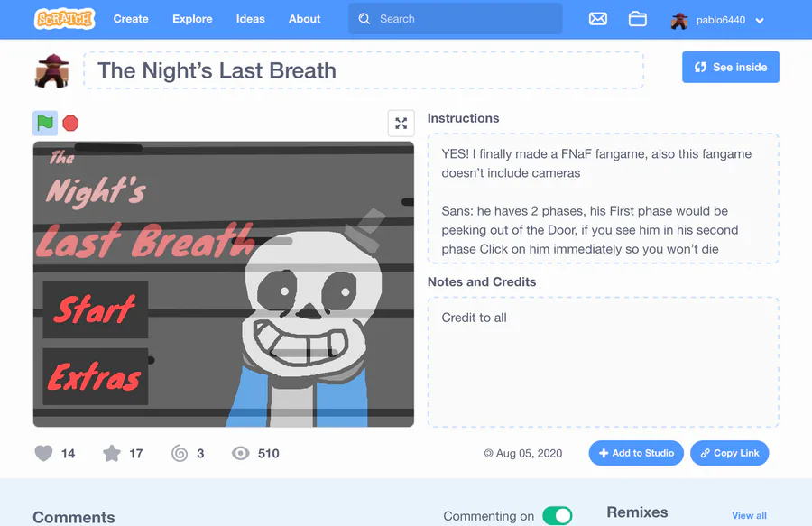The height and width of the screenshot is (526, 812).
Task: Expand the pablo6440 account dropdown
Action: [x=760, y=21]
